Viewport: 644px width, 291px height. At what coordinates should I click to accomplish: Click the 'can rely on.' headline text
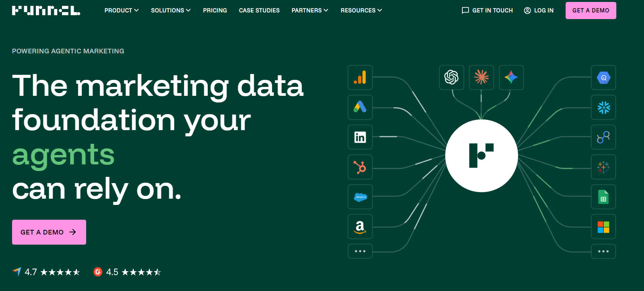(x=97, y=190)
